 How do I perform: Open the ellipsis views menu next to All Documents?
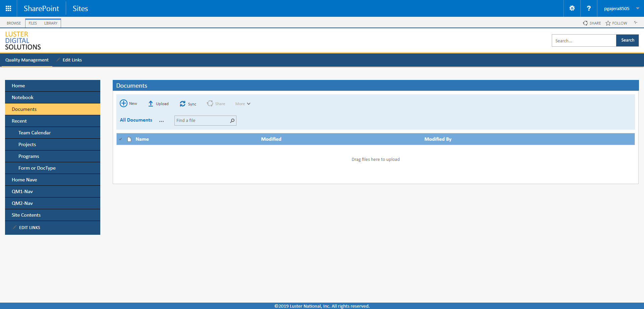[161, 121]
